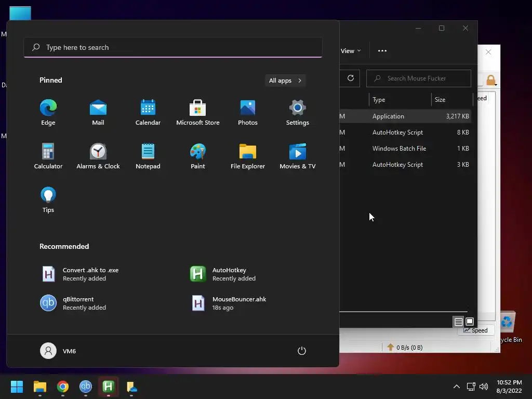Open Edge from pinned apps

(x=48, y=113)
